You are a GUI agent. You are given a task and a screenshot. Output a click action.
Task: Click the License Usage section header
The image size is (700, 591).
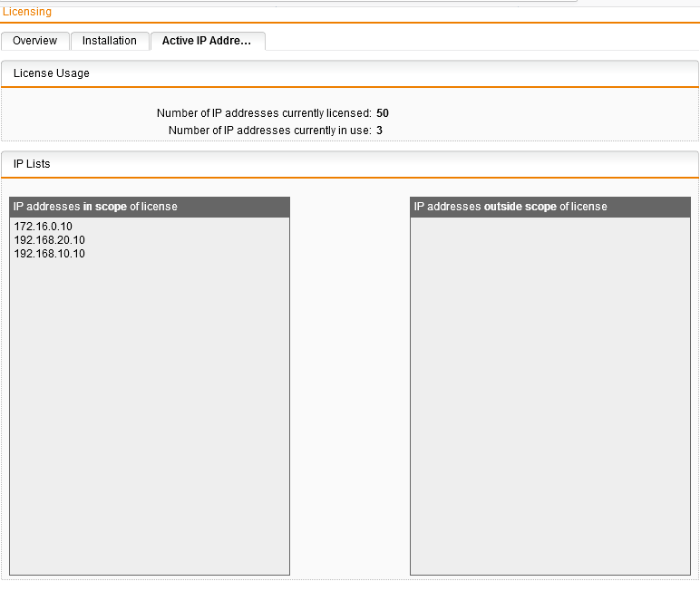click(x=51, y=73)
